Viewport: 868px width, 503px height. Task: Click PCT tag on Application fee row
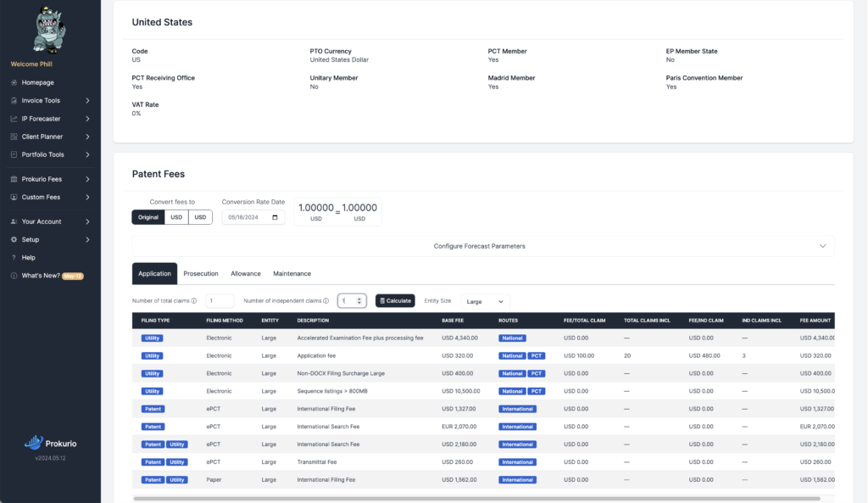click(x=537, y=355)
